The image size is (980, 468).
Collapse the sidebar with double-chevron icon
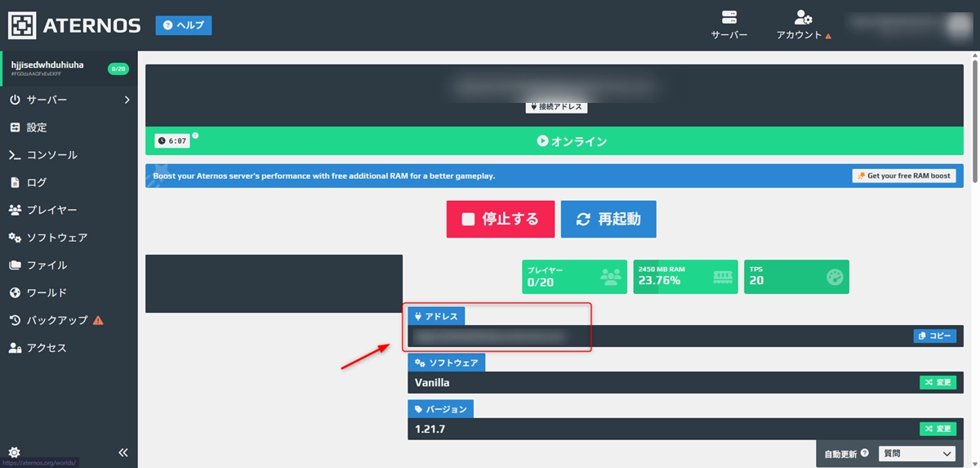click(x=123, y=452)
